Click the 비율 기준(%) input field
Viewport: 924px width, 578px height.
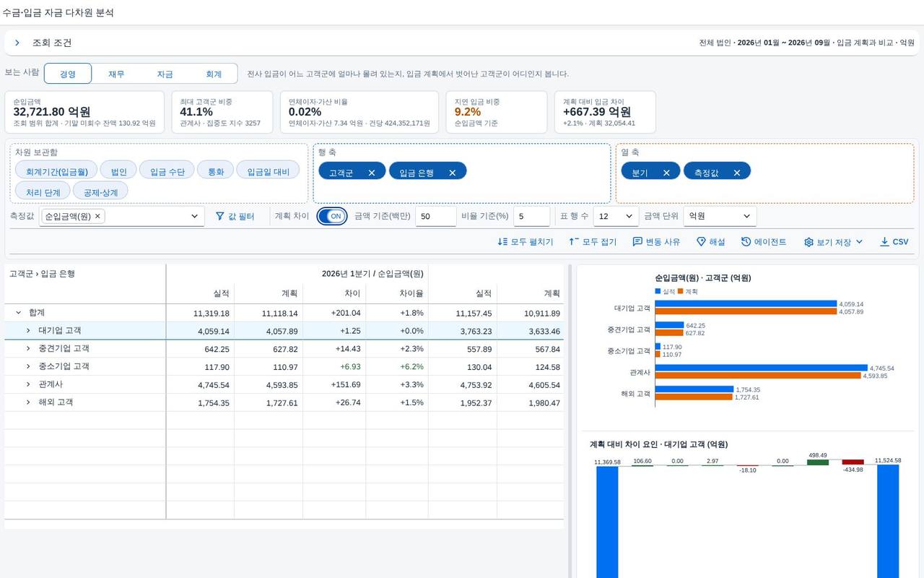pos(531,216)
